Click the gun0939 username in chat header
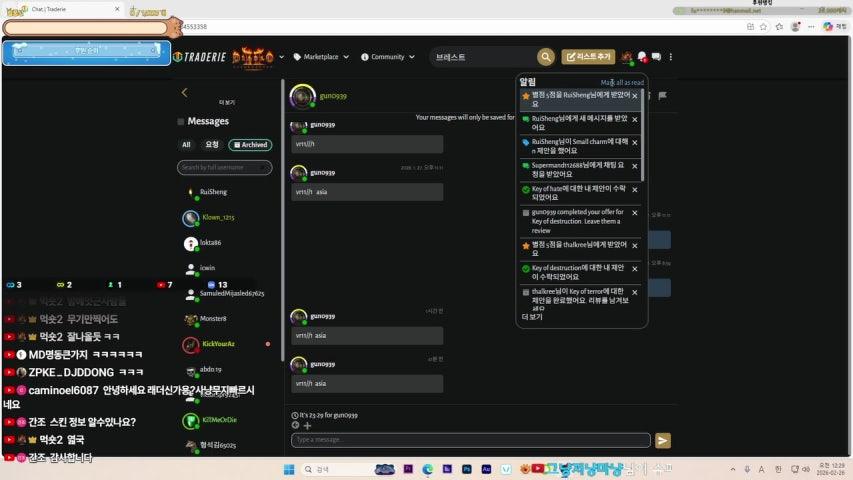The width and height of the screenshot is (853, 480). tap(333, 96)
